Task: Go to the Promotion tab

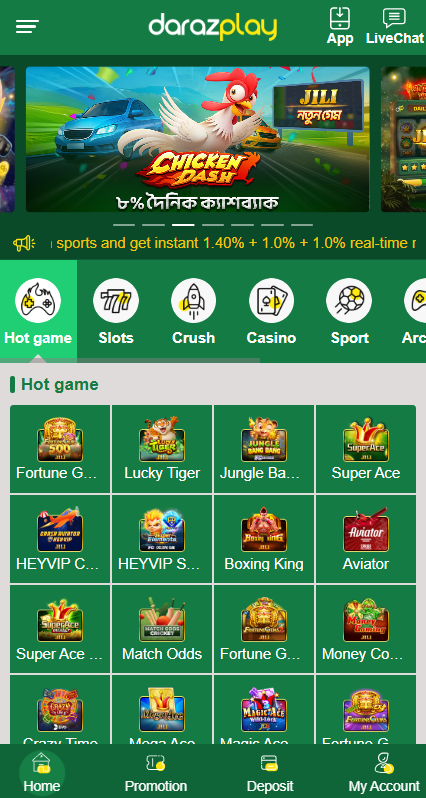Action: [156, 772]
